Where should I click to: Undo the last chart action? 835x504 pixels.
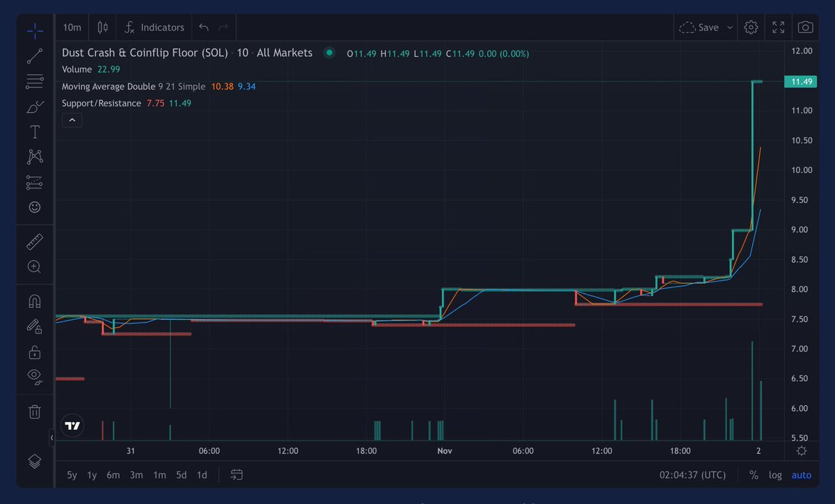[204, 28]
